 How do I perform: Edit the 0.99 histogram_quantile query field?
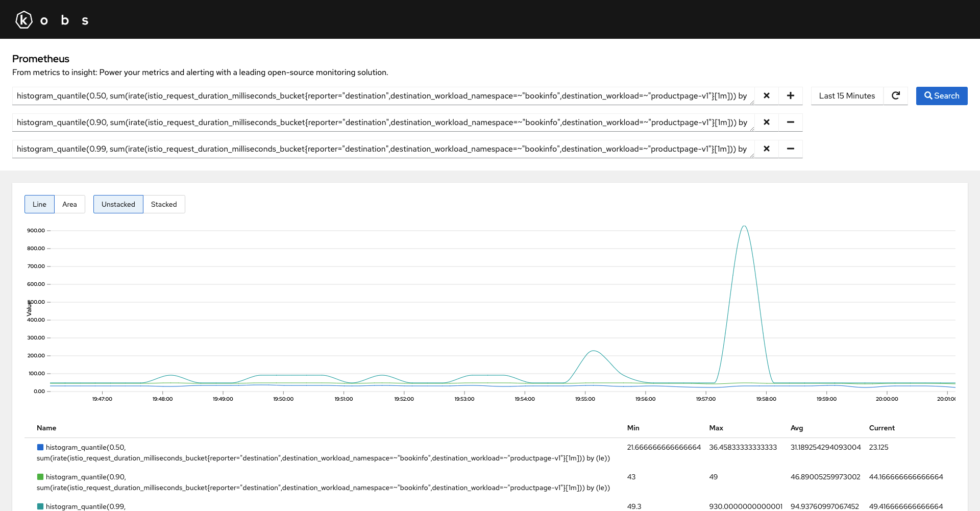point(383,149)
